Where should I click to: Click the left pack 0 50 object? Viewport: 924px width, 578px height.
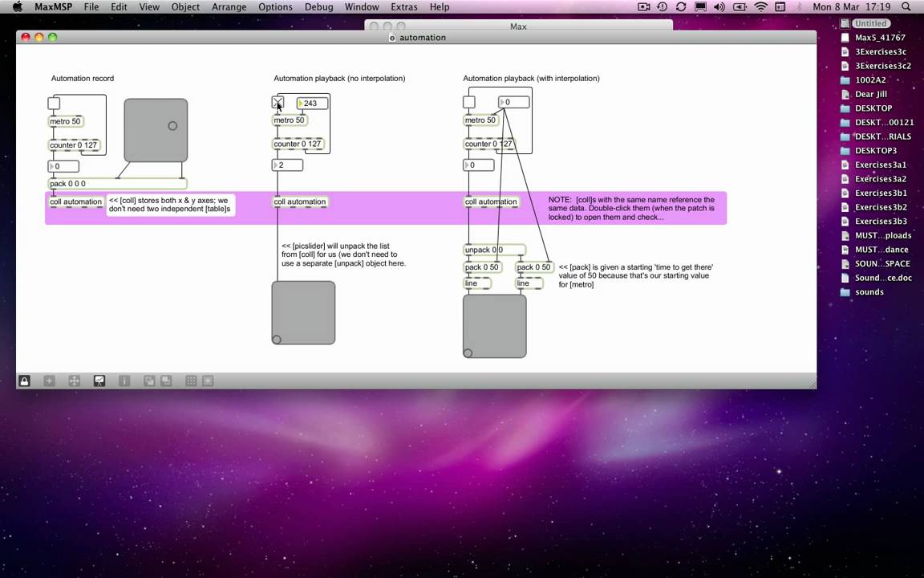click(482, 267)
